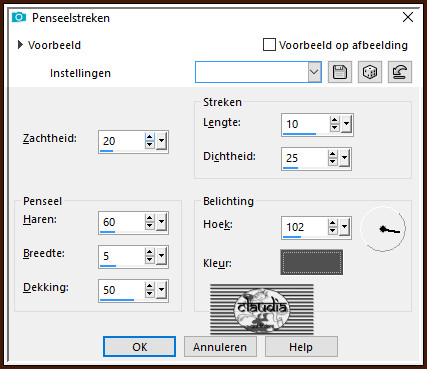Increase the Breedte value by one step
The image size is (427, 369).
[x=150, y=252]
